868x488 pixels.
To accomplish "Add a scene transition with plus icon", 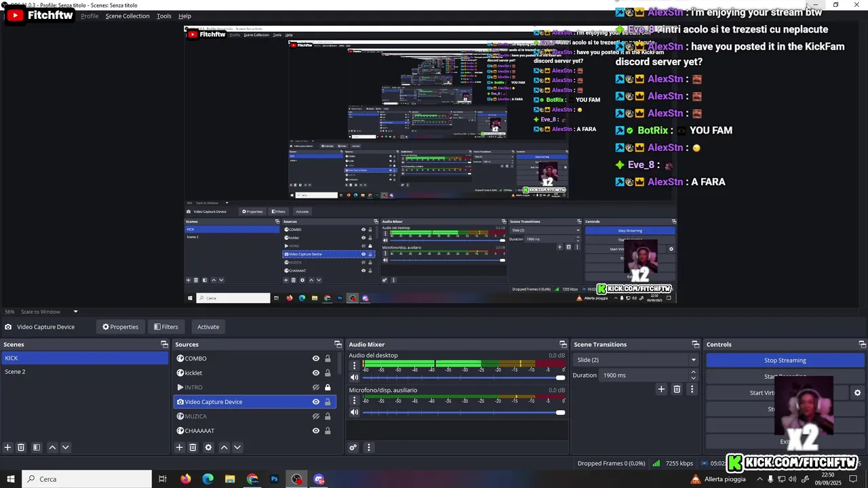I will click(661, 389).
